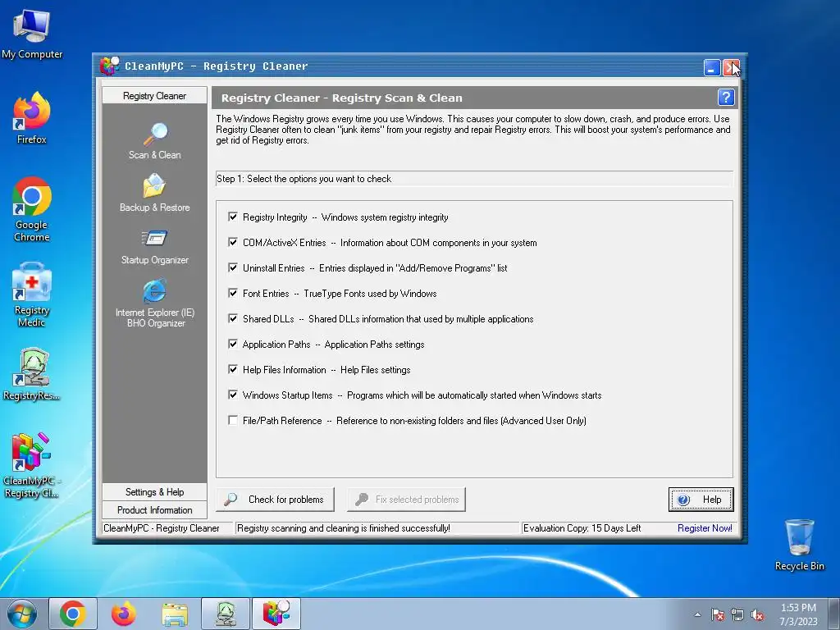Open the Startup Organizer tool
The width and height of the screenshot is (840, 630).
[x=155, y=246]
